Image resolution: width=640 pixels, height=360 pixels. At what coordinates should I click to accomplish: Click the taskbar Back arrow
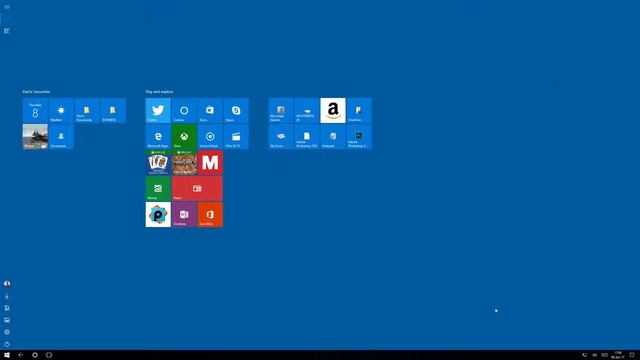[21, 355]
